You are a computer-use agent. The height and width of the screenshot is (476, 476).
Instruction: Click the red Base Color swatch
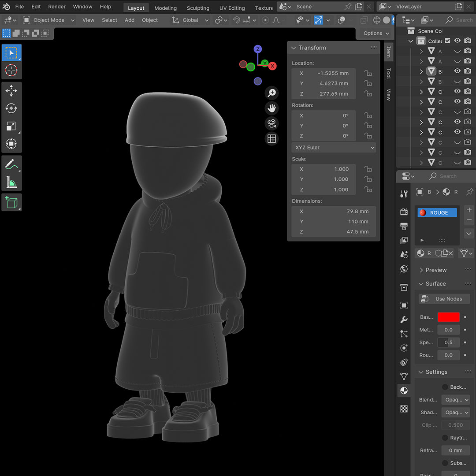pos(448,317)
